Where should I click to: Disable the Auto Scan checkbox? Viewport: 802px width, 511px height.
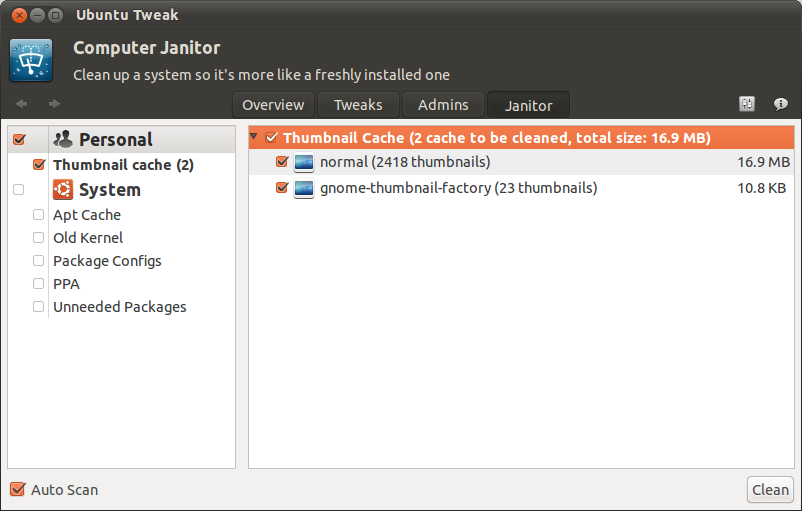click(17, 490)
